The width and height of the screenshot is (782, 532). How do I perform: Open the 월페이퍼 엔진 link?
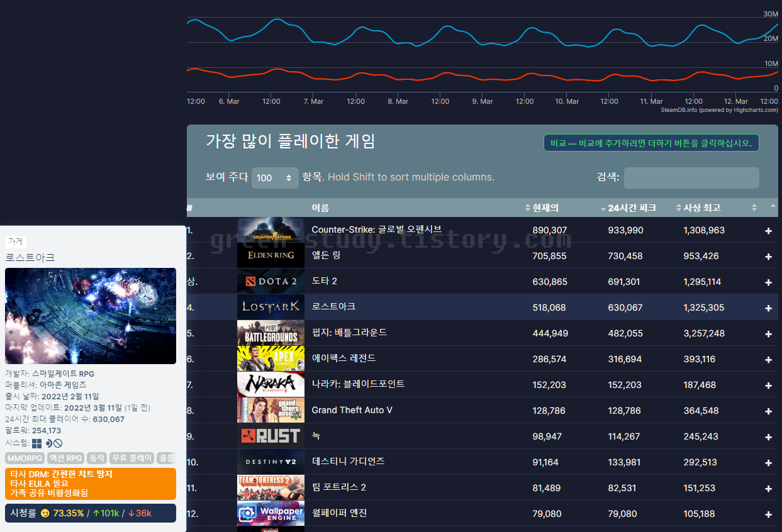click(x=340, y=514)
